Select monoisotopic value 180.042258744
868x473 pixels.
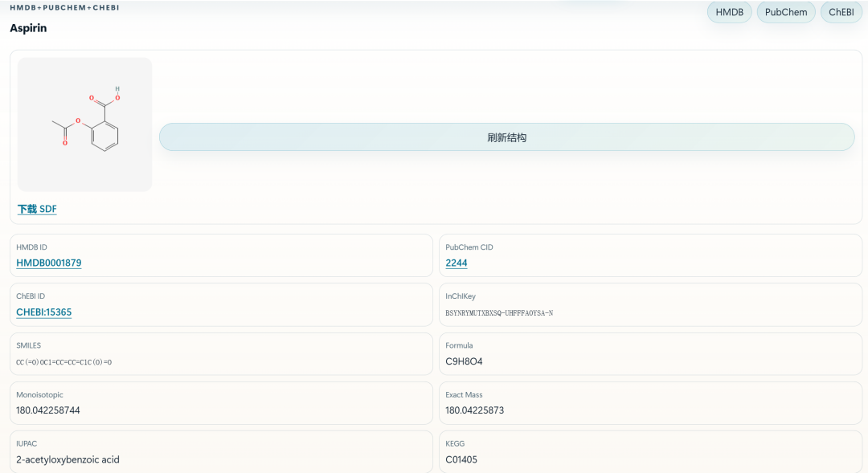pyautogui.click(x=47, y=410)
